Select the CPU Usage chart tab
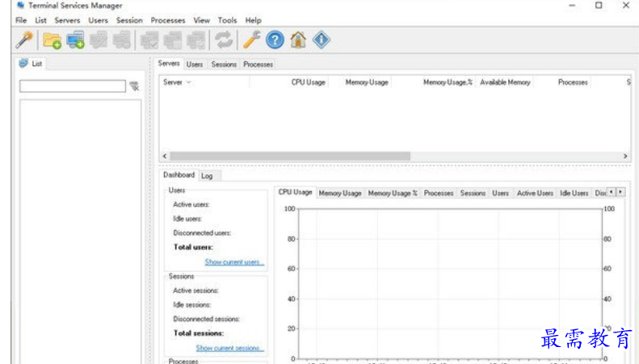 point(295,192)
